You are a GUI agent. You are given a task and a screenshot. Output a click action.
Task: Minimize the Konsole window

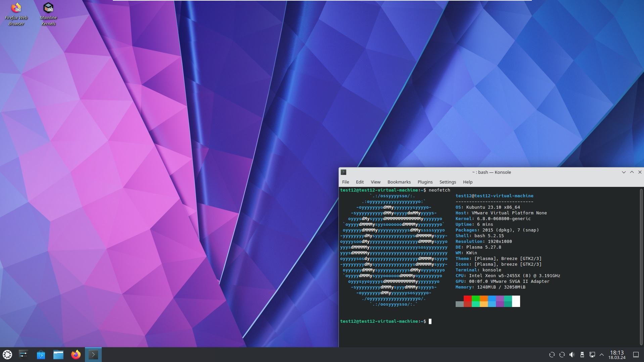click(x=624, y=172)
